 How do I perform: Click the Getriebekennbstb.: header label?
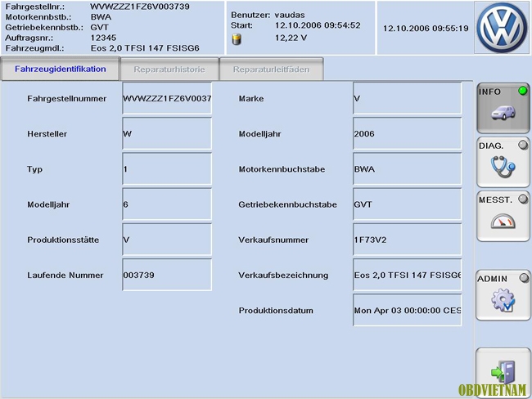pyautogui.click(x=44, y=28)
